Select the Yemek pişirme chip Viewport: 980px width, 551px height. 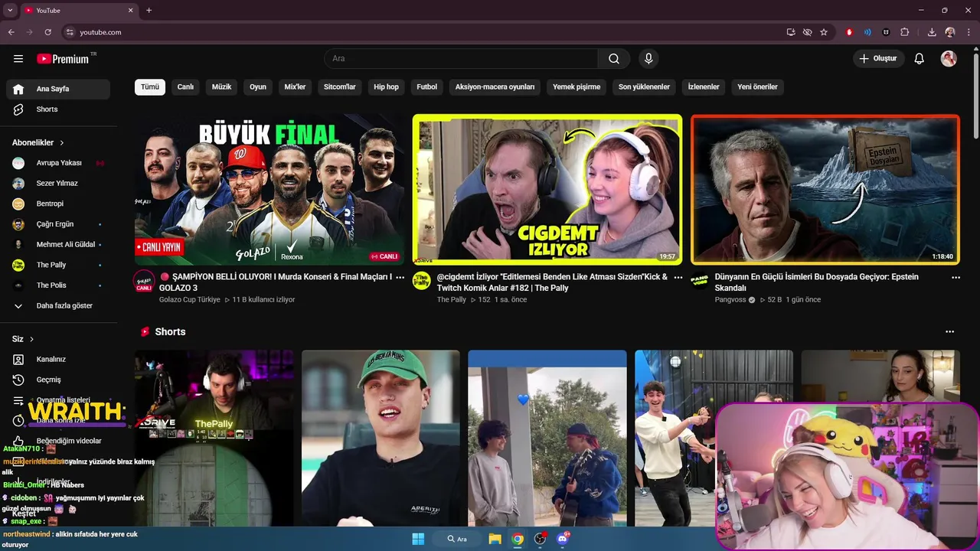point(577,87)
